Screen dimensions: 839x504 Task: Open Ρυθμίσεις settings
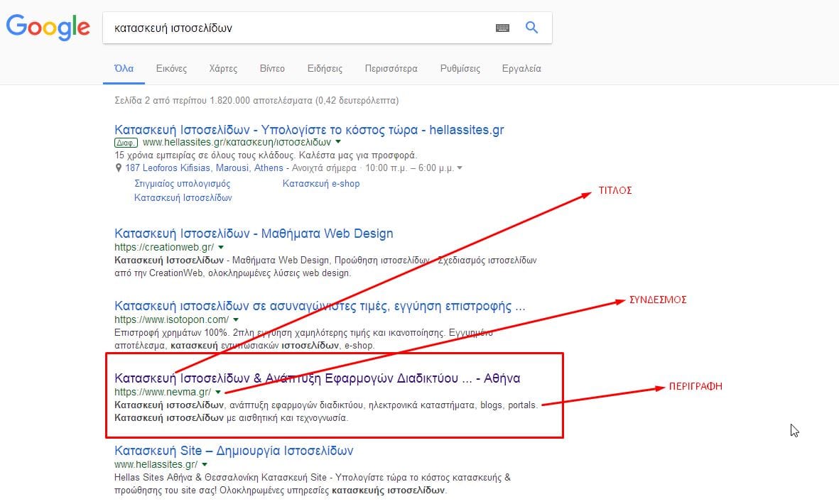[x=460, y=68]
